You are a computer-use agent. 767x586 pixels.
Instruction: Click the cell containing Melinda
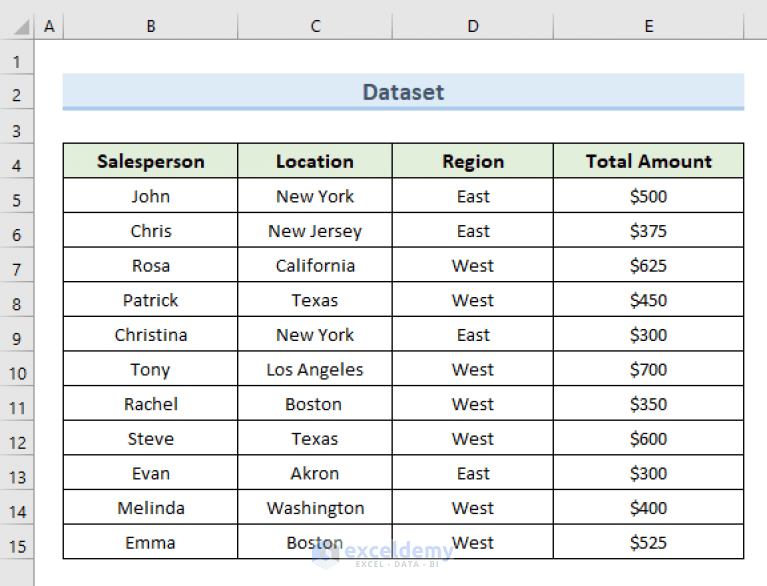click(x=151, y=508)
